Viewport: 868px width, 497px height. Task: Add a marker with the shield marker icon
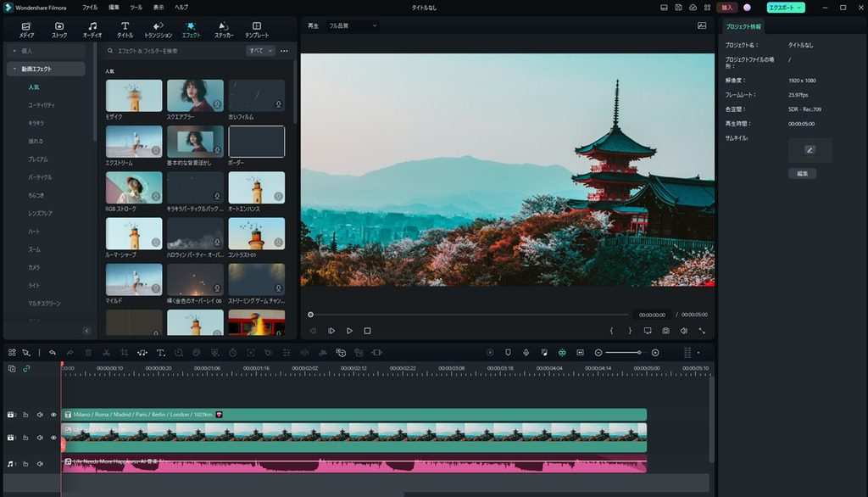click(x=508, y=352)
